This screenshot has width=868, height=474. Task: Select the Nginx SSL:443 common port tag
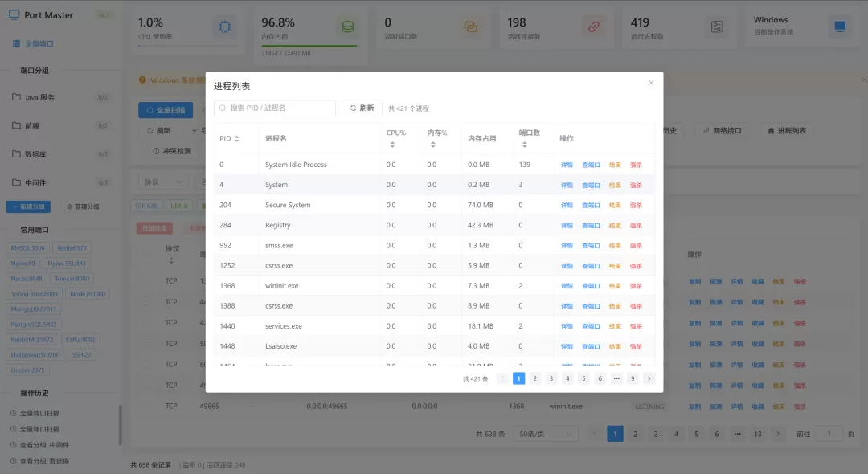pos(67,264)
